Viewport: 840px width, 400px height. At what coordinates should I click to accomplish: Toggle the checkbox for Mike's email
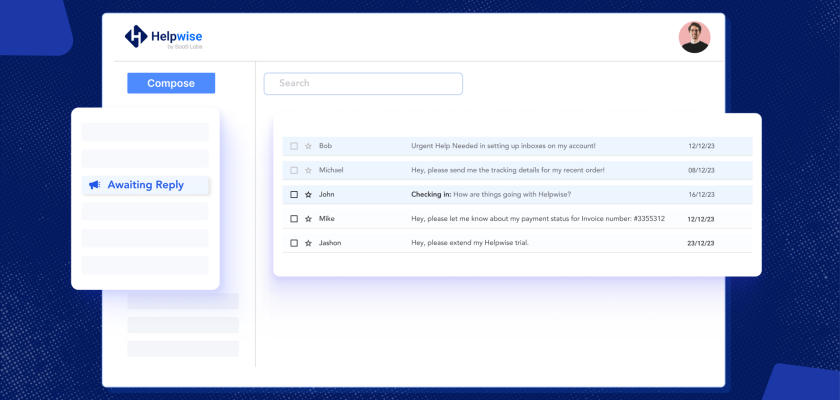tap(294, 218)
